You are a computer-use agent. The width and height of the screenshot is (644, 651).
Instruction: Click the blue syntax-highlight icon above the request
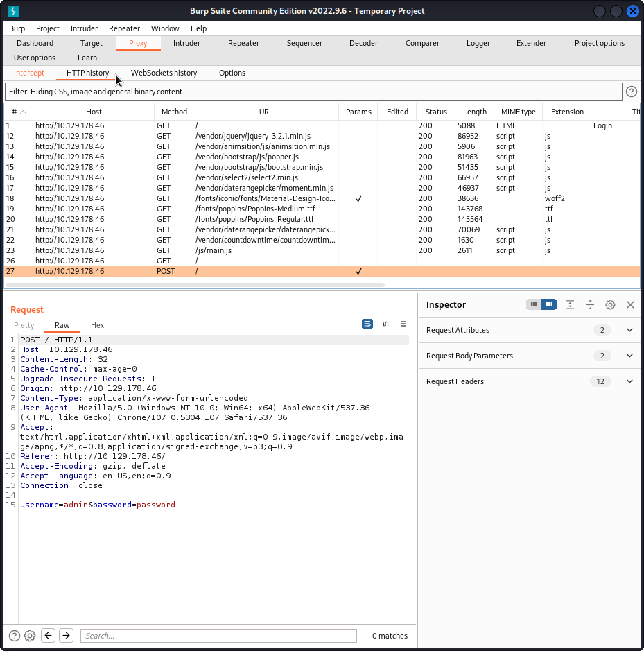[x=367, y=324]
